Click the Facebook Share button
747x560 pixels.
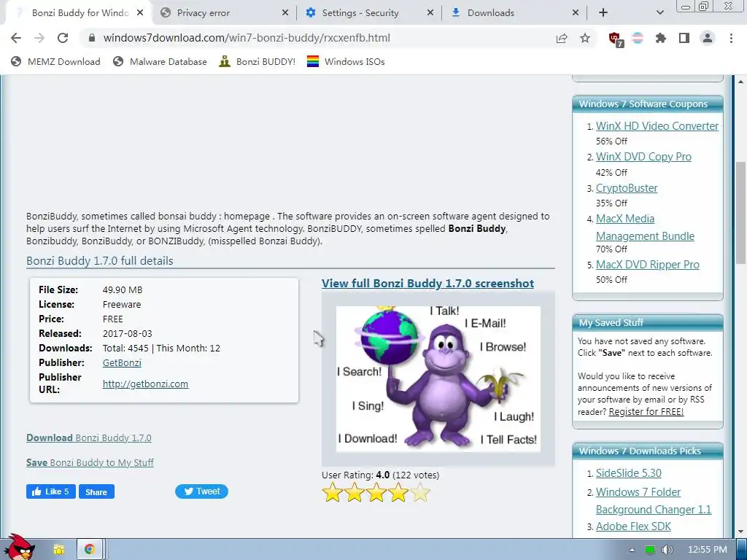[97, 492]
